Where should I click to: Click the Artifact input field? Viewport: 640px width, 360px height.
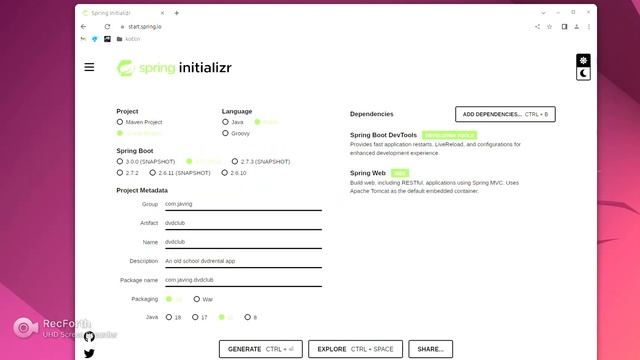pos(243,224)
